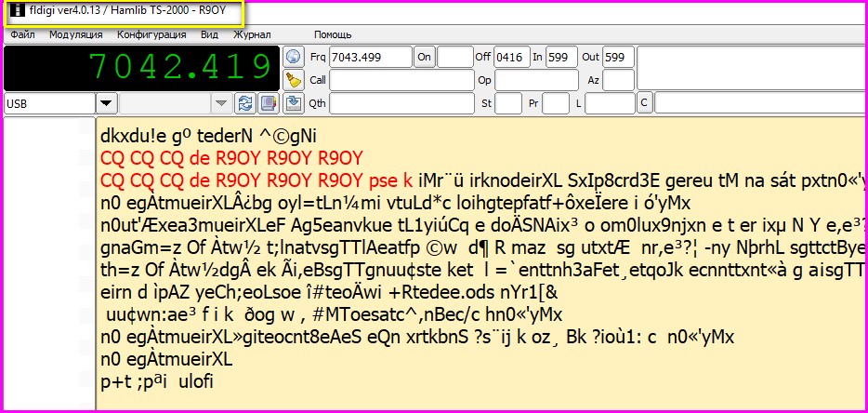Click the 7042.419 frequency display
This screenshot has width=868, height=413.
click(140, 67)
